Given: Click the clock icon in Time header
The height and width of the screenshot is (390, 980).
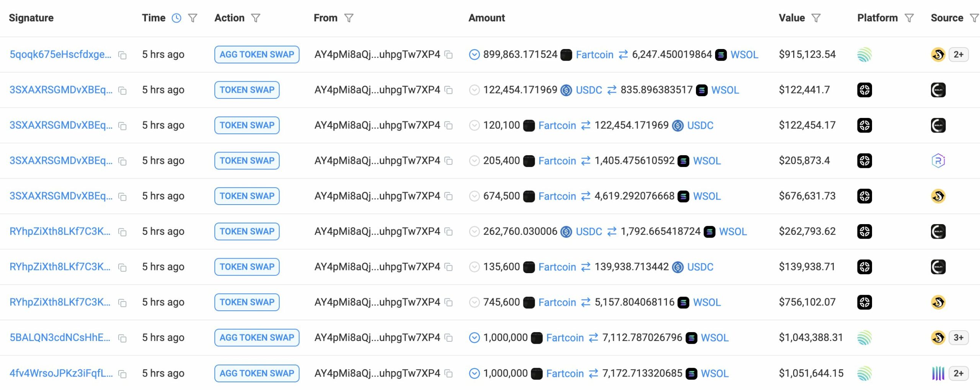Looking at the screenshot, I should coord(176,18).
